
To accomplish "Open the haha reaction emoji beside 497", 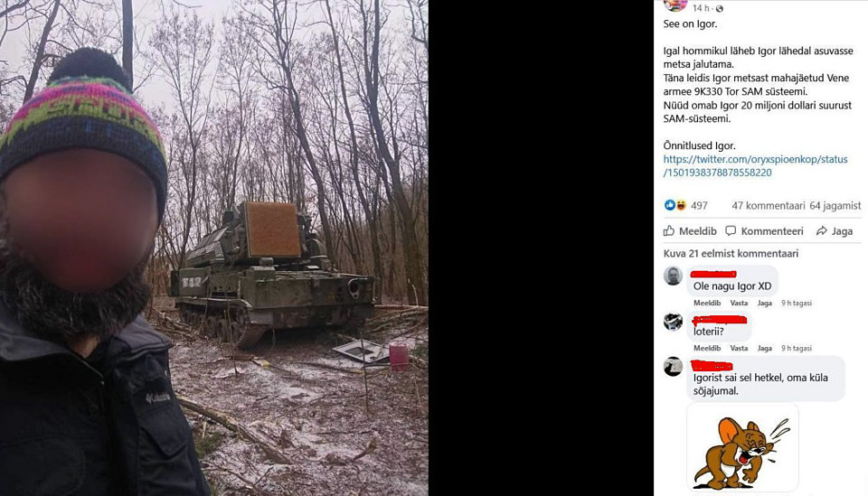I will tap(681, 205).
